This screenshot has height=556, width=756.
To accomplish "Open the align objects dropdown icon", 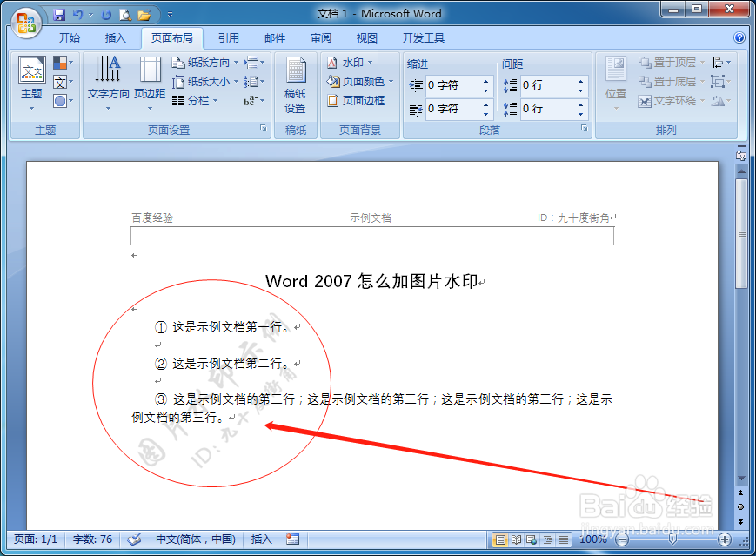I will click(721, 63).
